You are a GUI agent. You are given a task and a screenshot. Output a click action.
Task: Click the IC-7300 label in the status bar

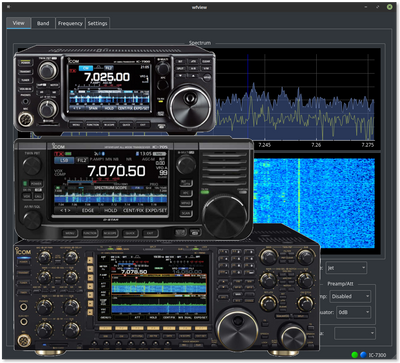378,355
